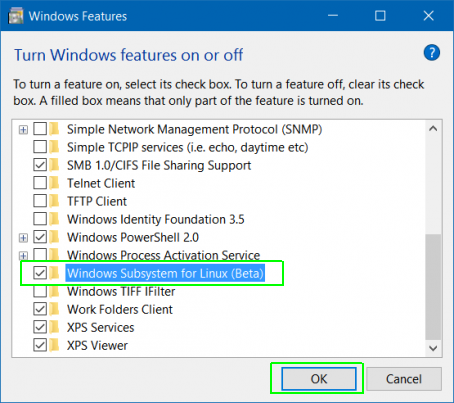This screenshot has width=454, height=403.
Task: Click folder icon beside Windows TIFF IFilter
Action: click(x=54, y=292)
